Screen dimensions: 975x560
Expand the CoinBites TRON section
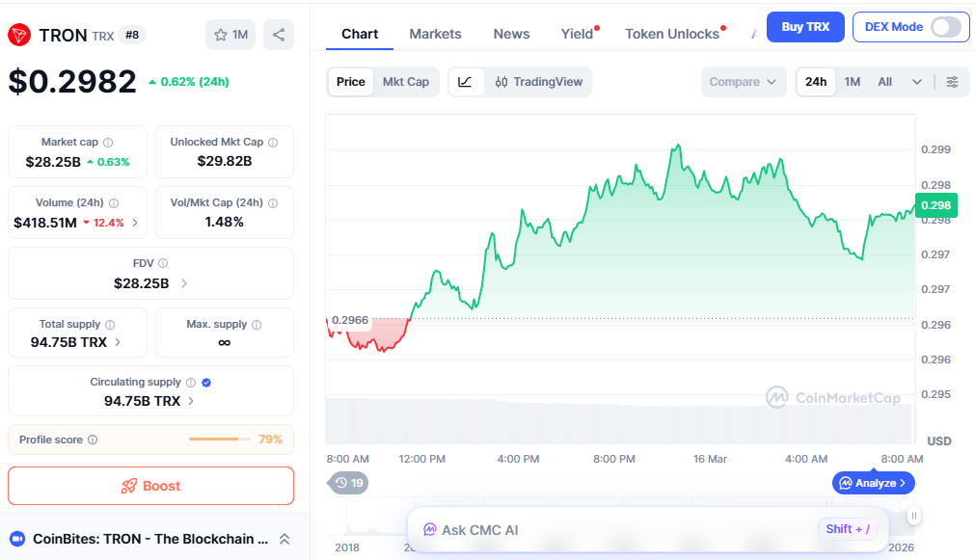point(284,539)
